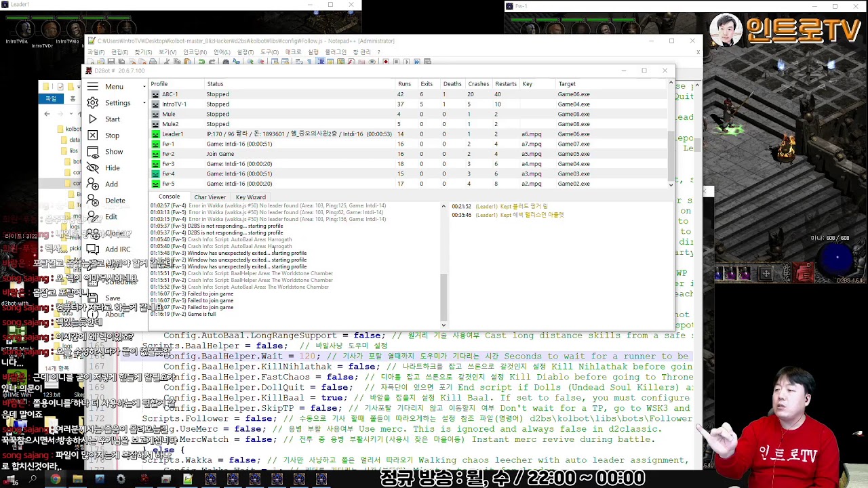Screen dimensions: 868x488
Task: Click the grey status icon of Mule2
Action: pyautogui.click(x=155, y=124)
